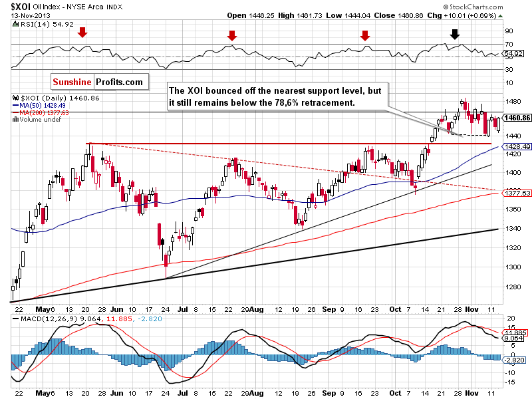Select the 'Volume undef' legend entry
The image size is (532, 399).
[x=41, y=120]
